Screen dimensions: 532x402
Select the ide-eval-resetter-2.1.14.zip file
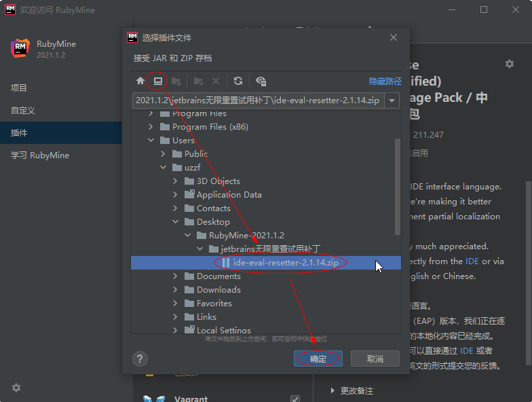266,262
